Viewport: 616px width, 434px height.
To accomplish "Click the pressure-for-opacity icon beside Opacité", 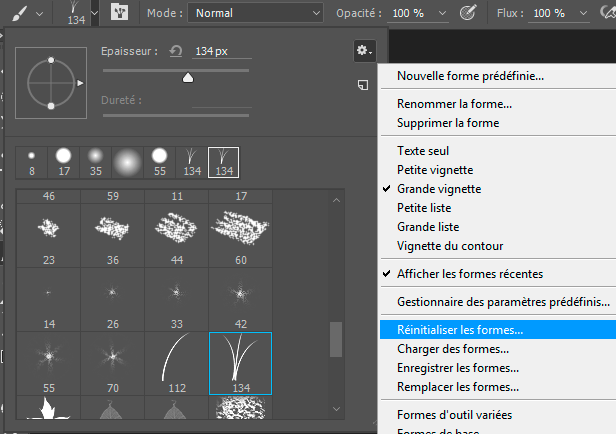I will pyautogui.click(x=466, y=14).
